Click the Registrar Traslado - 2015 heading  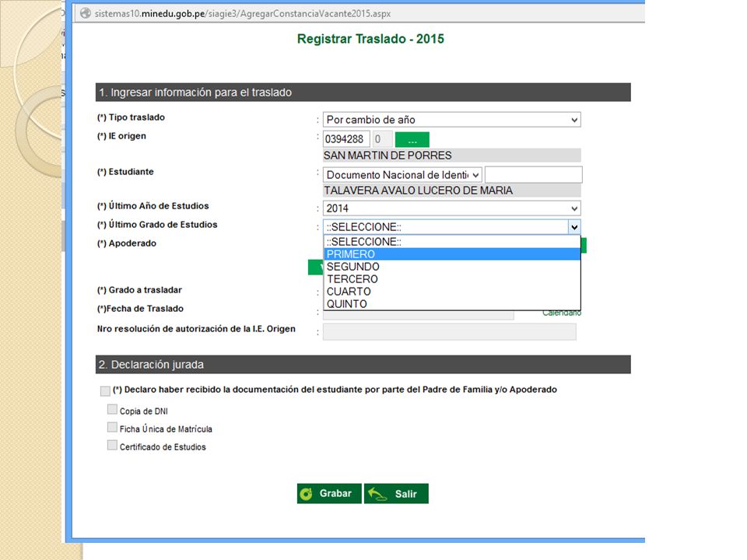[370, 39]
